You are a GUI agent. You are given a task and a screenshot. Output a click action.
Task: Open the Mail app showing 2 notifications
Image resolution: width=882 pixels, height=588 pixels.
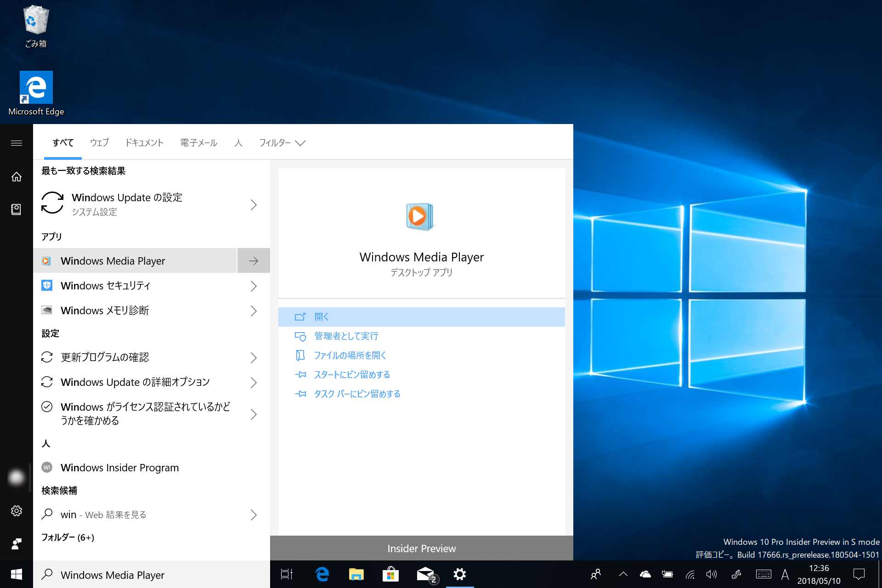(425, 574)
